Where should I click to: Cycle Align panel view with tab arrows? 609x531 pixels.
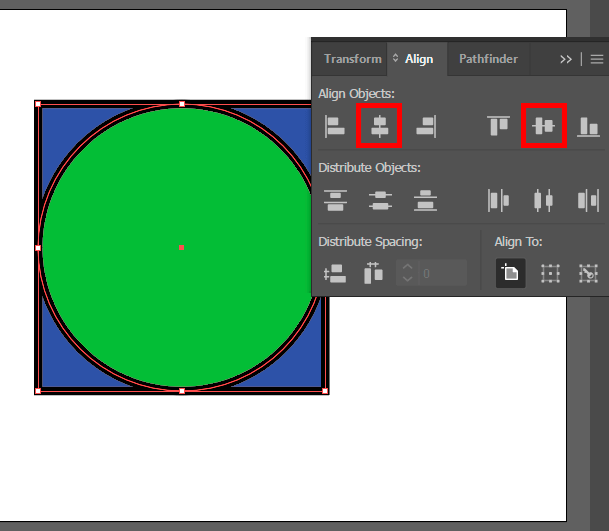point(395,58)
